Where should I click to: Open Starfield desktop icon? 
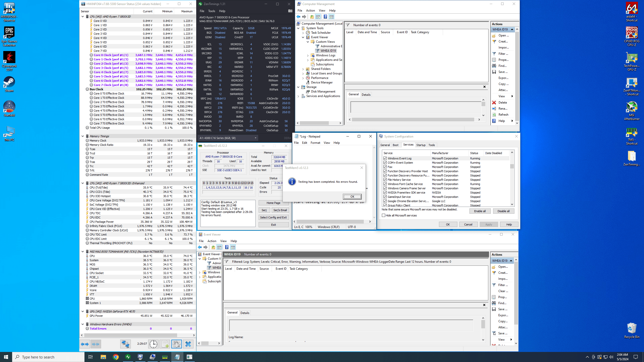[9, 109]
